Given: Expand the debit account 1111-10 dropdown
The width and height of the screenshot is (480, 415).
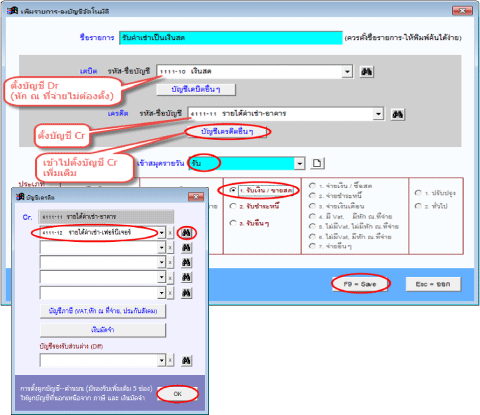Looking at the screenshot, I should tap(347, 71).
